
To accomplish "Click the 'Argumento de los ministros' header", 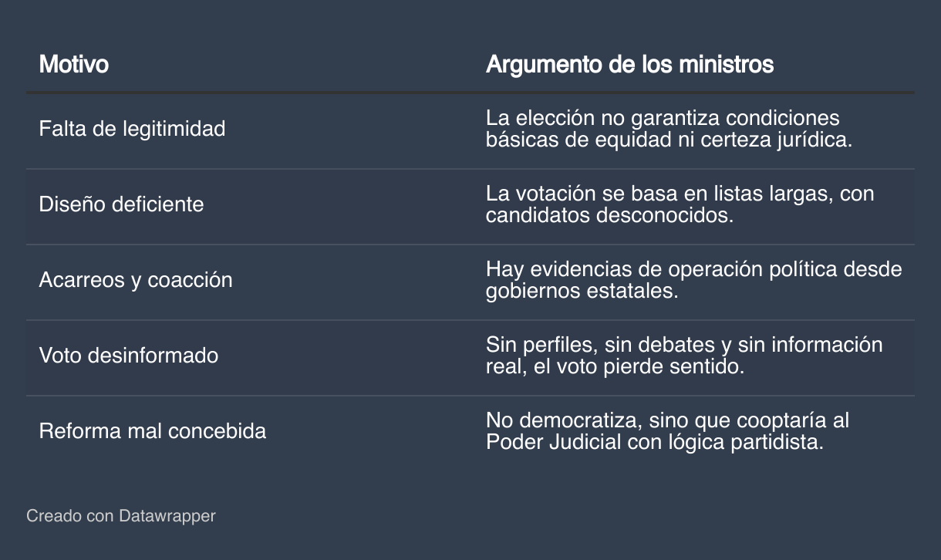I will pos(629,64).
